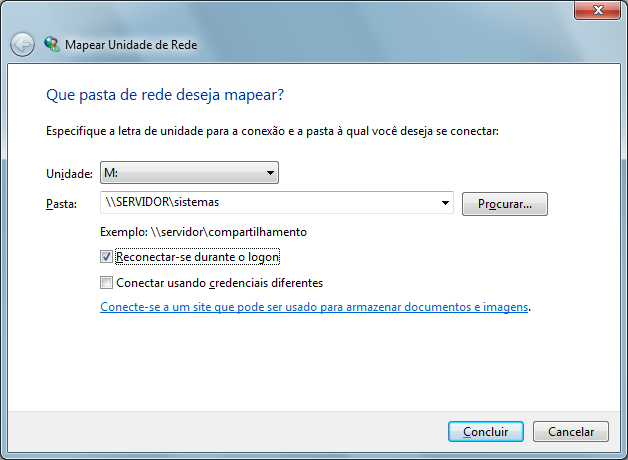Click the arrow on the Unidade combo box
628x460 pixels.
coord(270,174)
